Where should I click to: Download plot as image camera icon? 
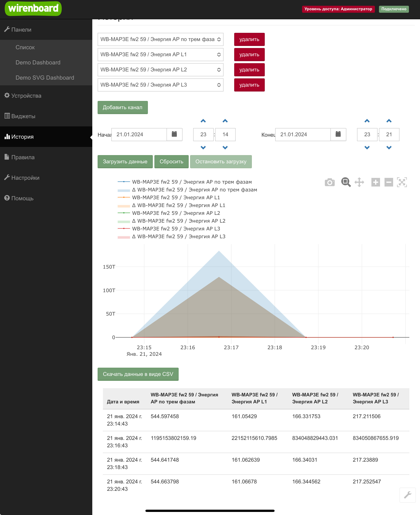tap(330, 182)
